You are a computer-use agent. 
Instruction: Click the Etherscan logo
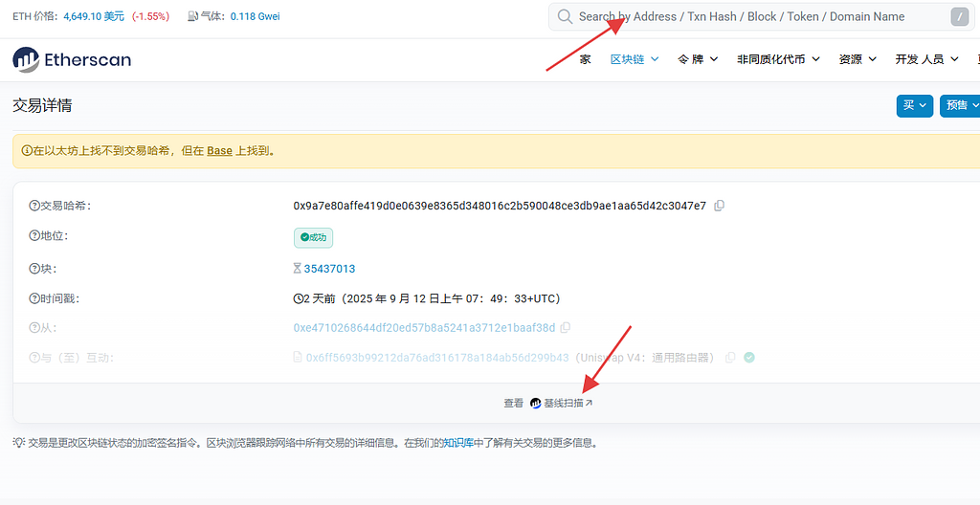72,60
